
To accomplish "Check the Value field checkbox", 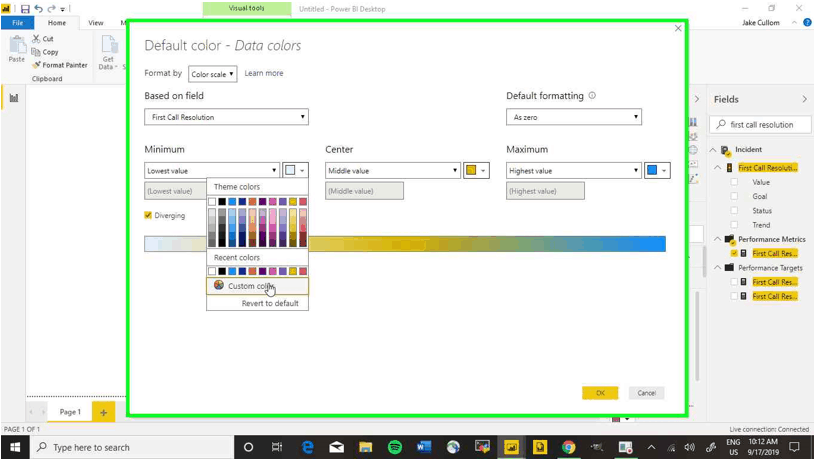I will coord(734,182).
